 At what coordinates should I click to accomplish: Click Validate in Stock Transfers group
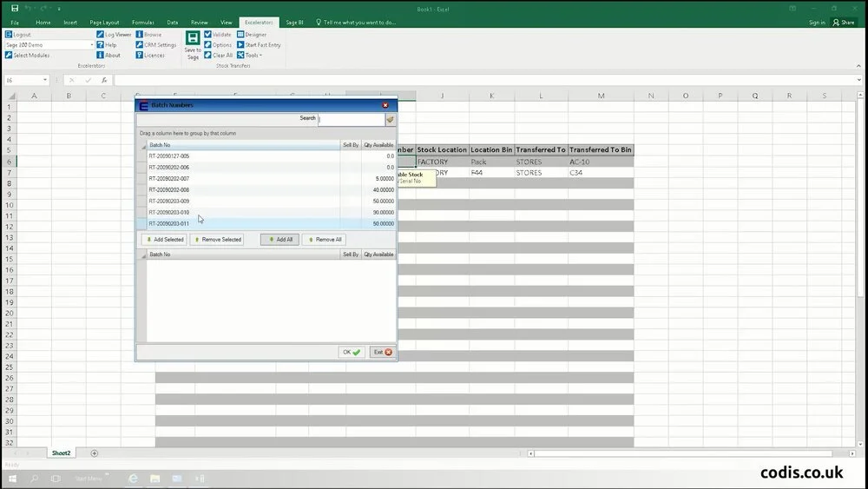218,35
